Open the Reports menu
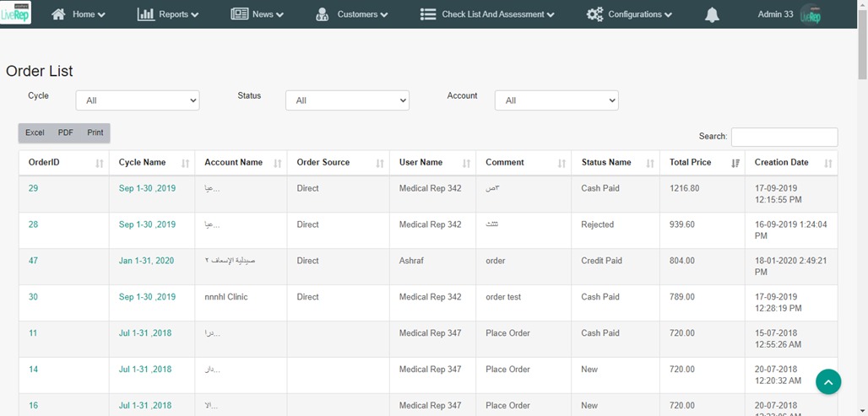Screen dimensions: 868x416 pos(168,14)
